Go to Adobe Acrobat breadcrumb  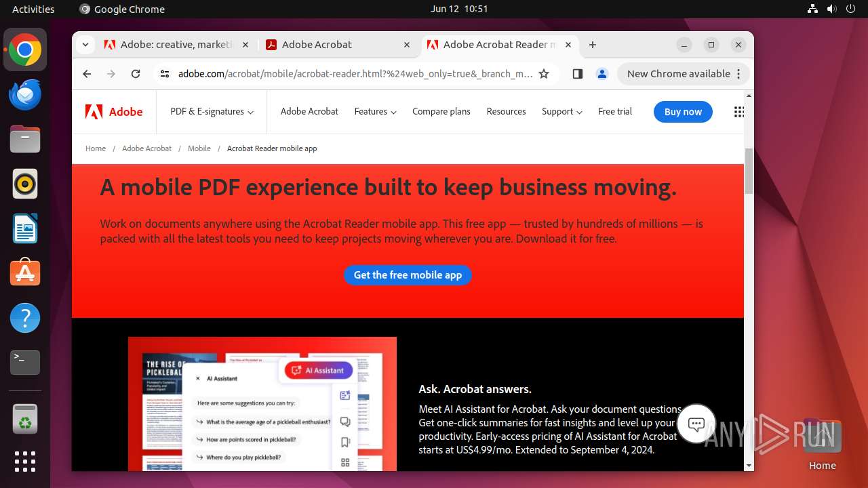(x=146, y=148)
